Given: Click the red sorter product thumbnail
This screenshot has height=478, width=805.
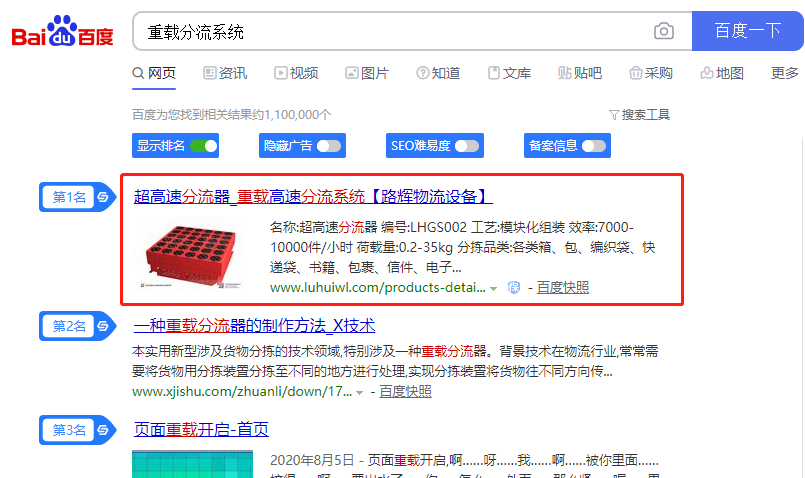Looking at the screenshot, I should (x=191, y=255).
